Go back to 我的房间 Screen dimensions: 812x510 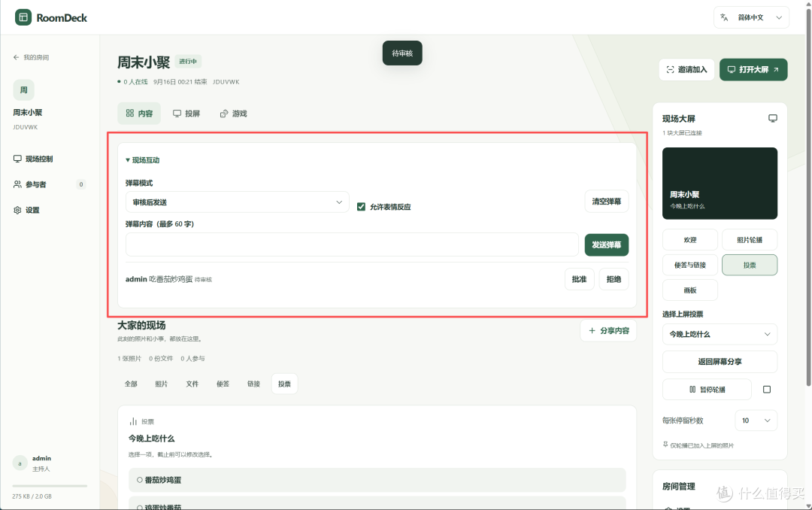[x=31, y=57]
